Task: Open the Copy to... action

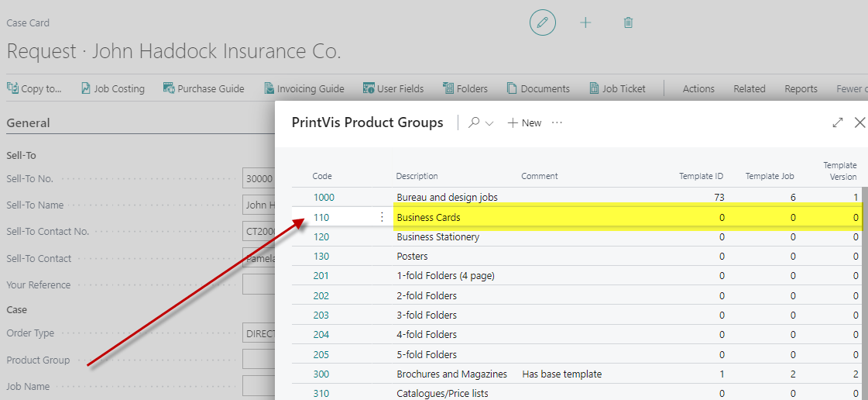Action: click(34, 88)
